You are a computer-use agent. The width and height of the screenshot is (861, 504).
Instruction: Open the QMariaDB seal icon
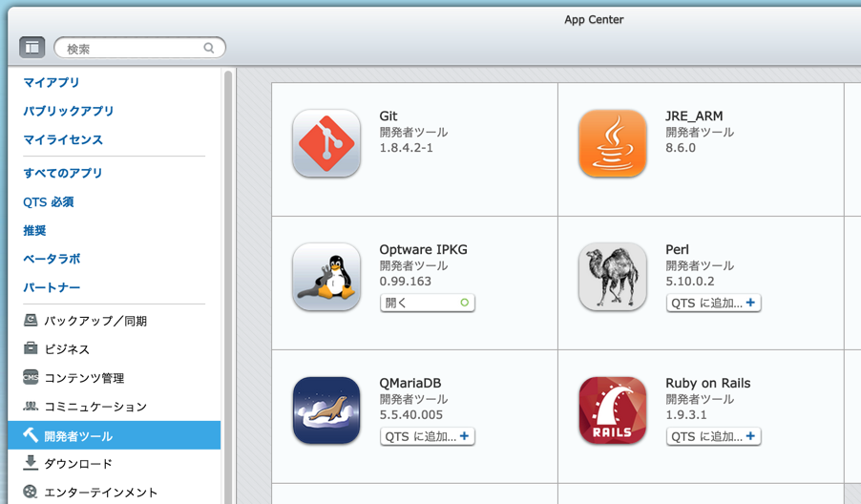point(326,410)
